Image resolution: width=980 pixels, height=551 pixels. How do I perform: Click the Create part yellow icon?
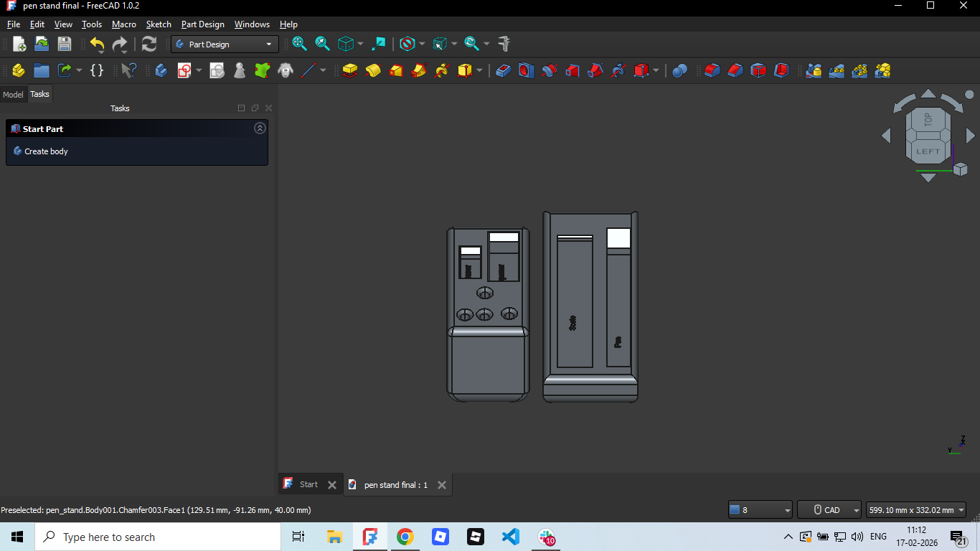pyautogui.click(x=19, y=70)
